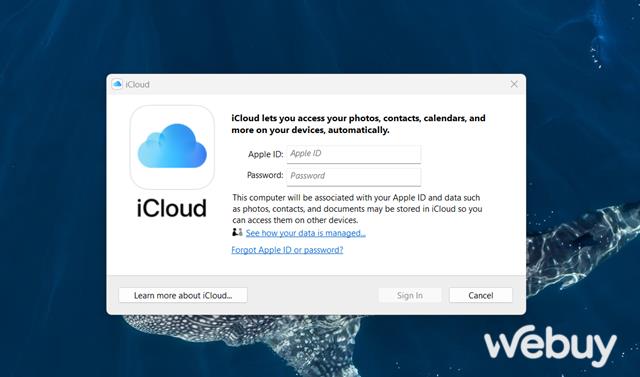Click the large iCloud cloud logo
Image resolution: width=640 pixels, height=377 pixels.
(x=172, y=147)
